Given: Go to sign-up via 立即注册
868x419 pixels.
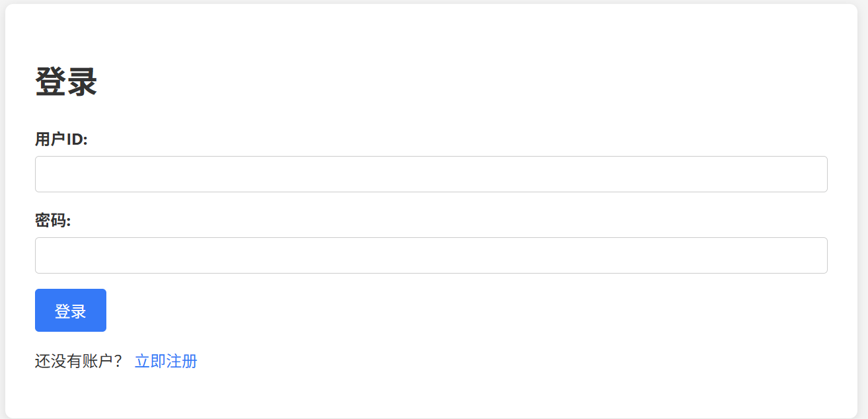Looking at the screenshot, I should pos(166,362).
